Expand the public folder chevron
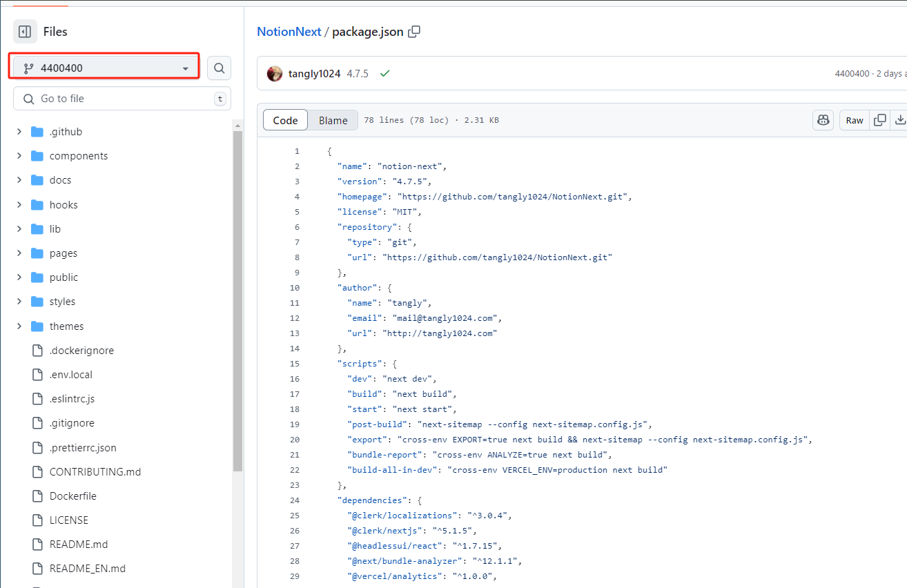This screenshot has height=588, width=907. (x=19, y=277)
